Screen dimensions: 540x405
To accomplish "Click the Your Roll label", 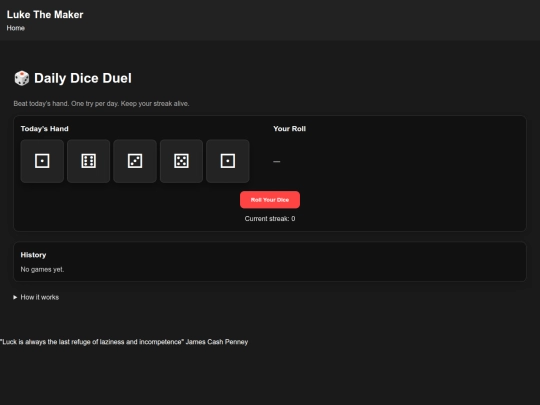I will pos(289,129).
